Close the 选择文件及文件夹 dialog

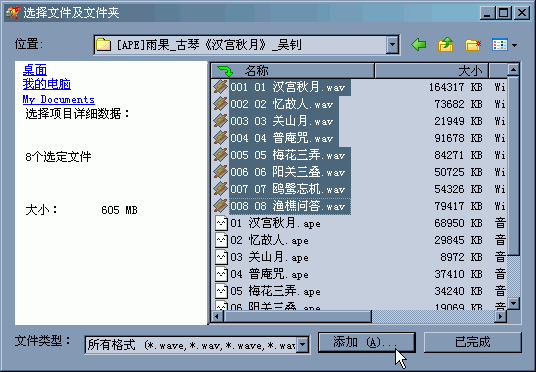[x=522, y=13]
